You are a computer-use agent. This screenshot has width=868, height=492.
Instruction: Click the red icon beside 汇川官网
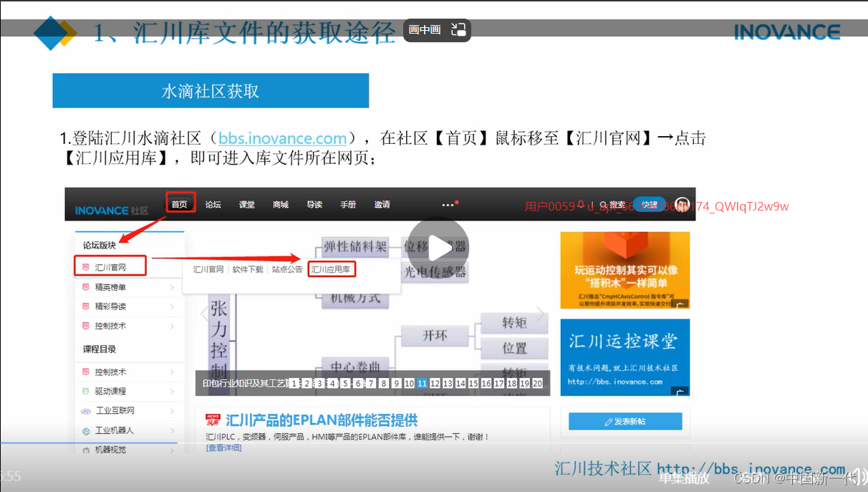[x=86, y=267]
